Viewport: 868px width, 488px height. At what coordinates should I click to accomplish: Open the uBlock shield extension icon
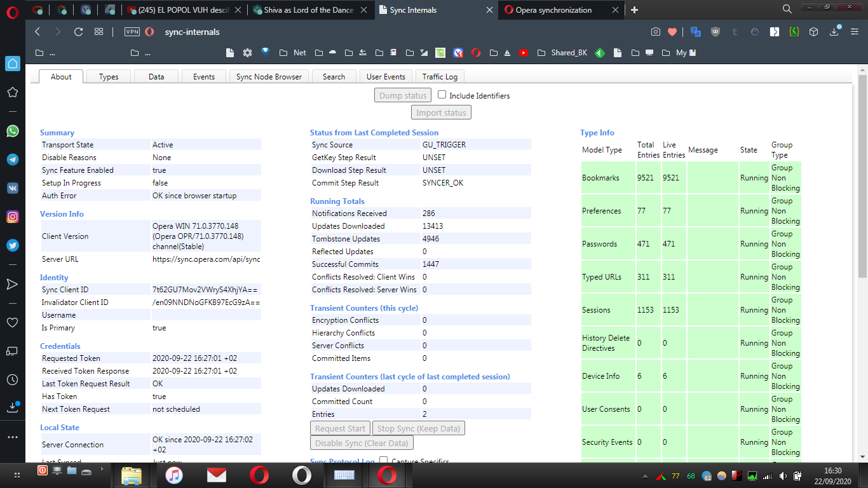tap(715, 32)
